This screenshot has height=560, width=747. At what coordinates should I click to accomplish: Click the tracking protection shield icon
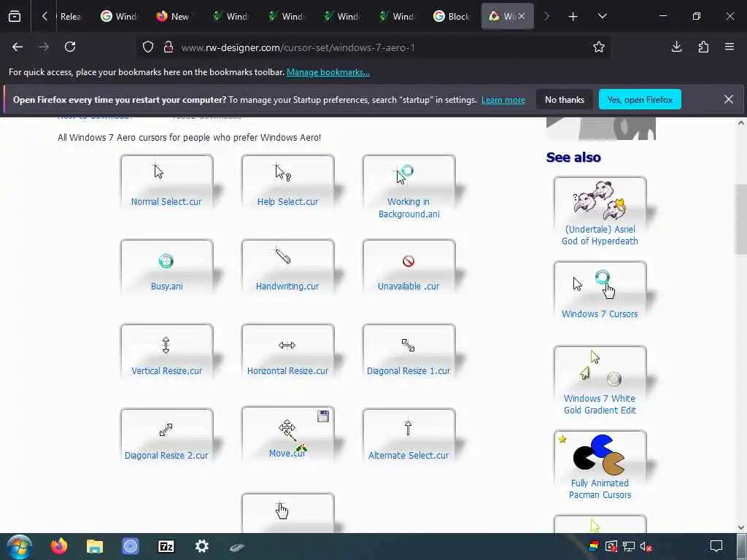click(148, 47)
